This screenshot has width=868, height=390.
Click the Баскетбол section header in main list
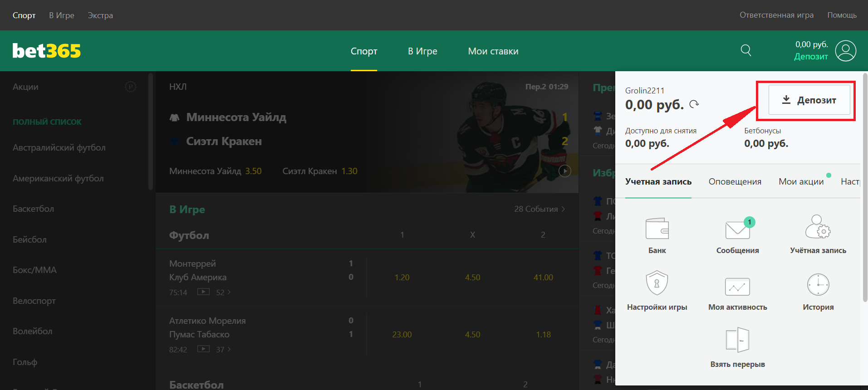(196, 384)
